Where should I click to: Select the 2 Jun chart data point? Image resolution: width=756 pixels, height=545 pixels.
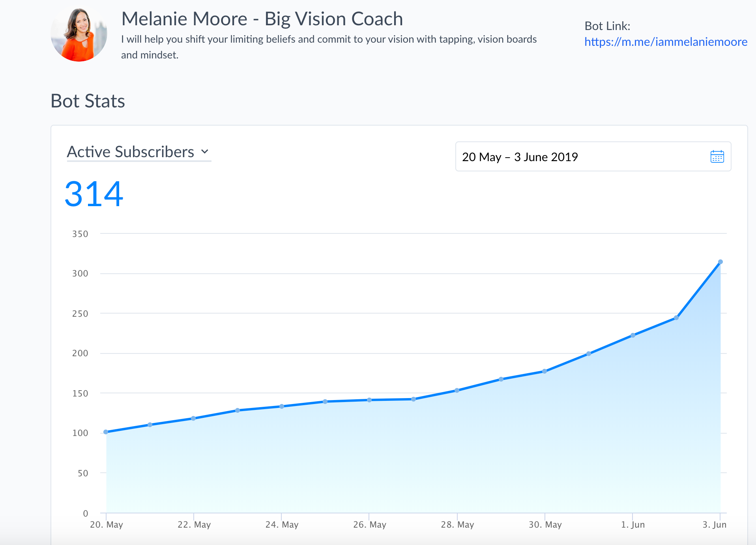pyautogui.click(x=676, y=318)
